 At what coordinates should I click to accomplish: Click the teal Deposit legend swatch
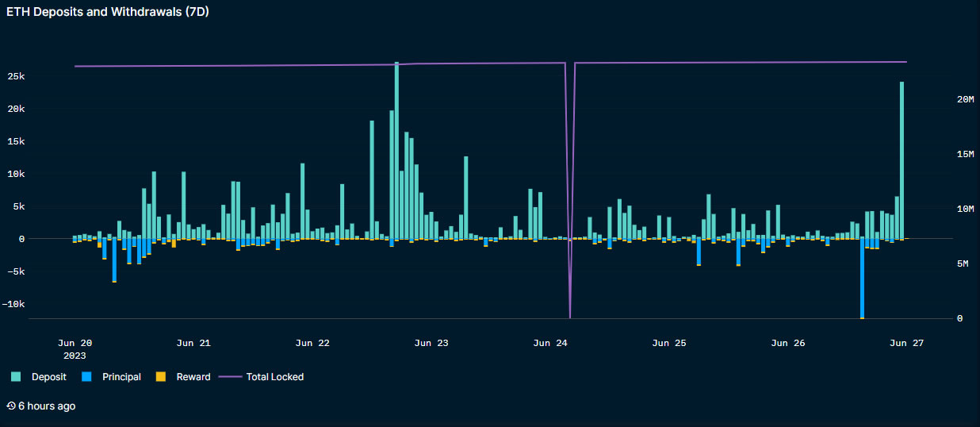16,377
